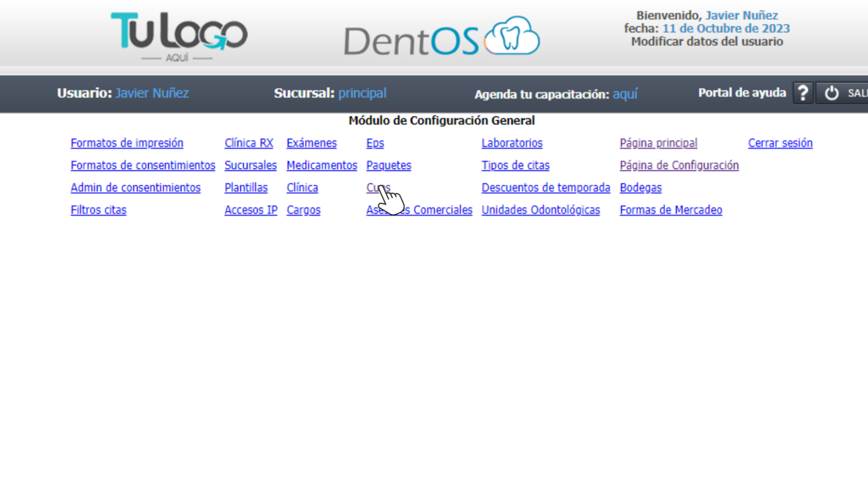Screen dimensions: 868x488
Task: Open Unidades Odontológicas
Action: pos(541,210)
